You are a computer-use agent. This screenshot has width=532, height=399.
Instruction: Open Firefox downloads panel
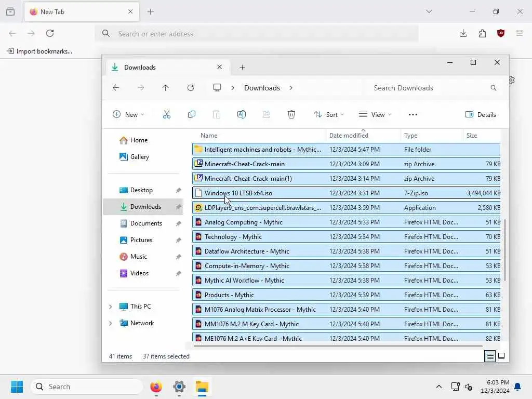463,33
